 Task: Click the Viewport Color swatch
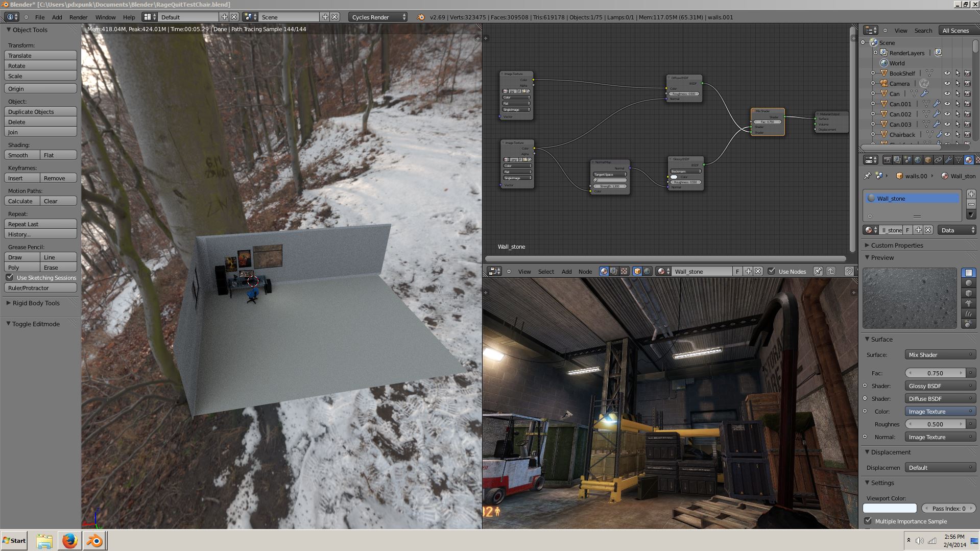890,508
